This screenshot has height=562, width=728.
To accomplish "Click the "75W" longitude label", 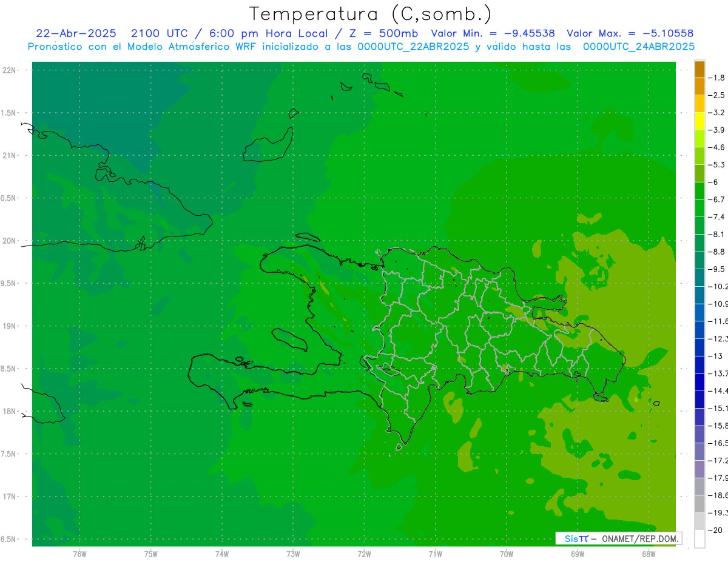I will (151, 554).
